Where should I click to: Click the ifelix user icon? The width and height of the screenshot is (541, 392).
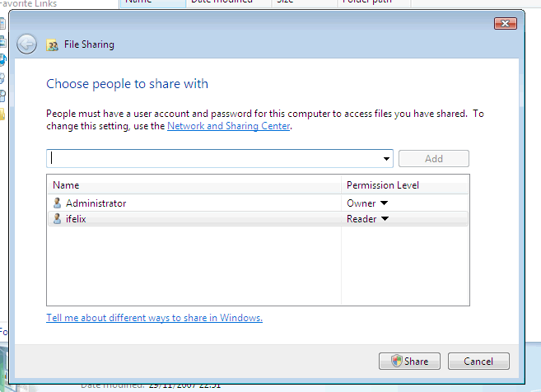[x=57, y=219]
